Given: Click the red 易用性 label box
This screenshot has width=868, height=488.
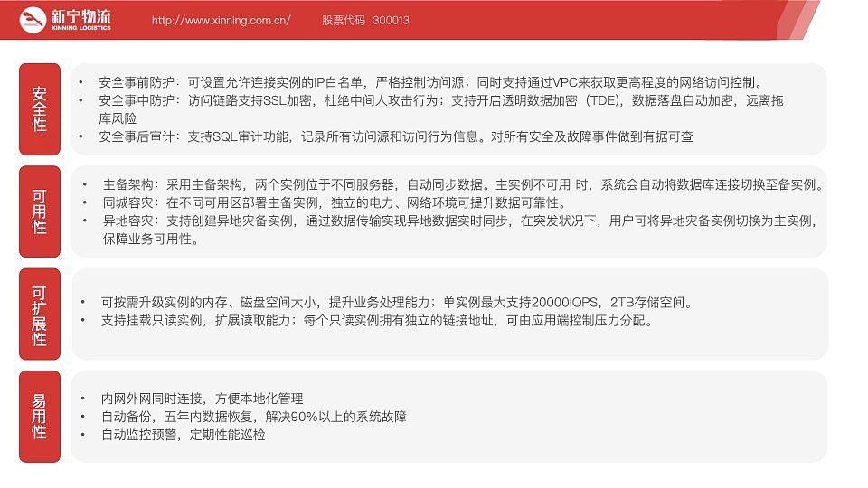Looking at the screenshot, I should (x=40, y=417).
